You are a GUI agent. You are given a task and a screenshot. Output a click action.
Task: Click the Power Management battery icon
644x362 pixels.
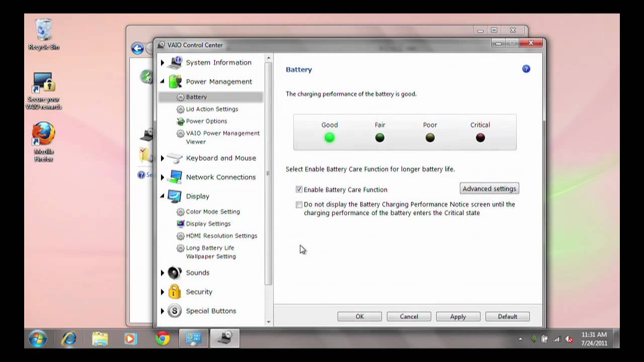tap(175, 81)
